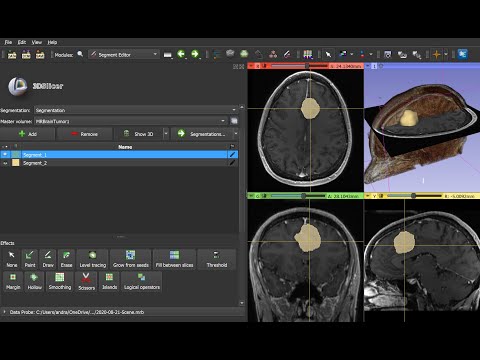Image resolution: width=480 pixels, height=360 pixels.
Task: Select the Erase effect
Action: (66, 259)
